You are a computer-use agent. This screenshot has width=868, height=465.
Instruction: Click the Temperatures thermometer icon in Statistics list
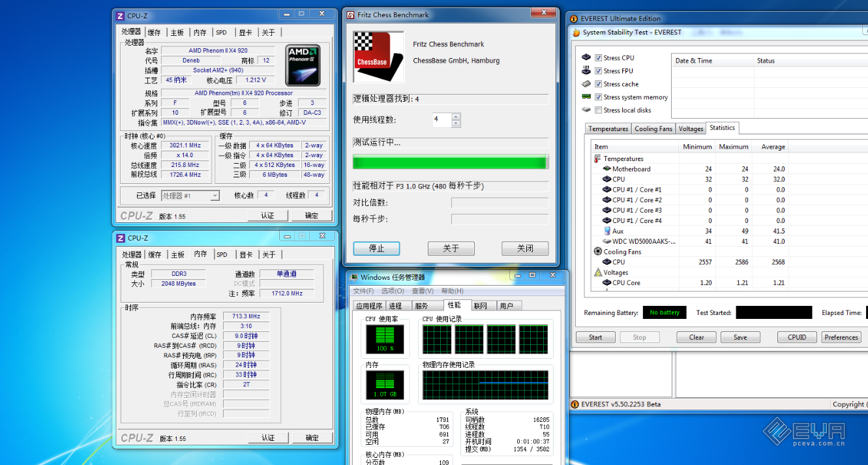coord(597,158)
